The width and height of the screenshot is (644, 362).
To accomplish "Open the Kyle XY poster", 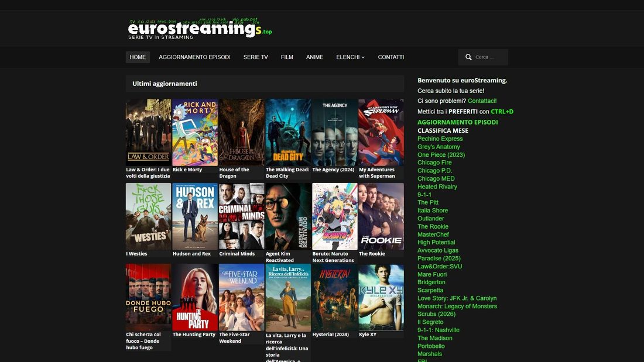I will tap(381, 297).
